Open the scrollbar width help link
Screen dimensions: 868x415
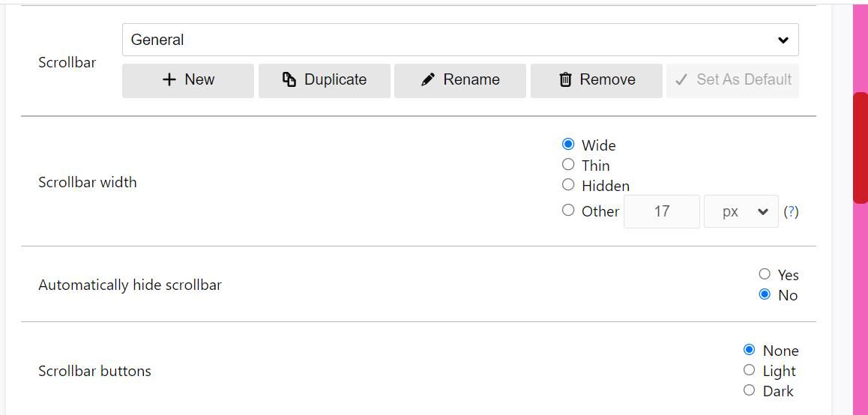coord(791,212)
